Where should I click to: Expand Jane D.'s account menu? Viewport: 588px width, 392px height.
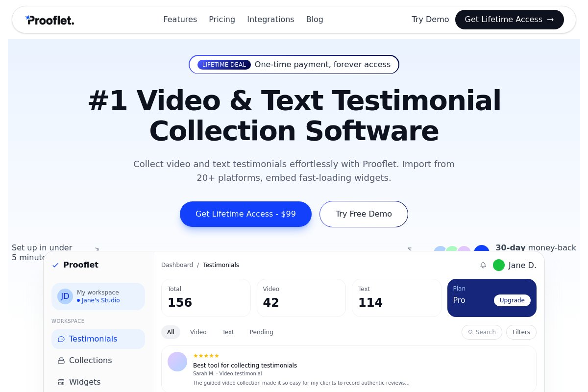[522, 265]
